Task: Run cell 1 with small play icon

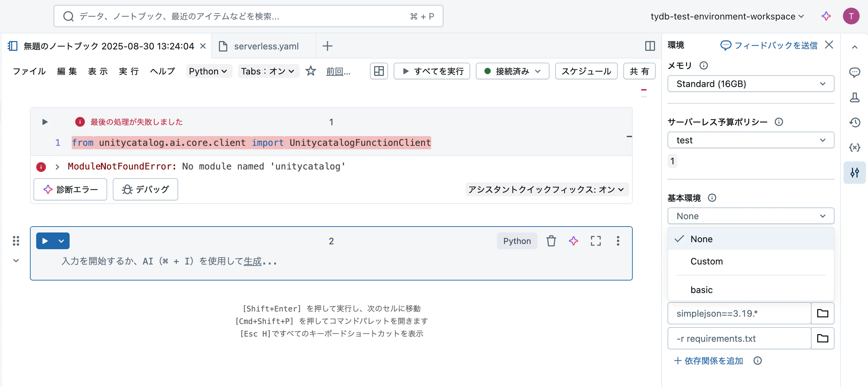Action: click(45, 122)
